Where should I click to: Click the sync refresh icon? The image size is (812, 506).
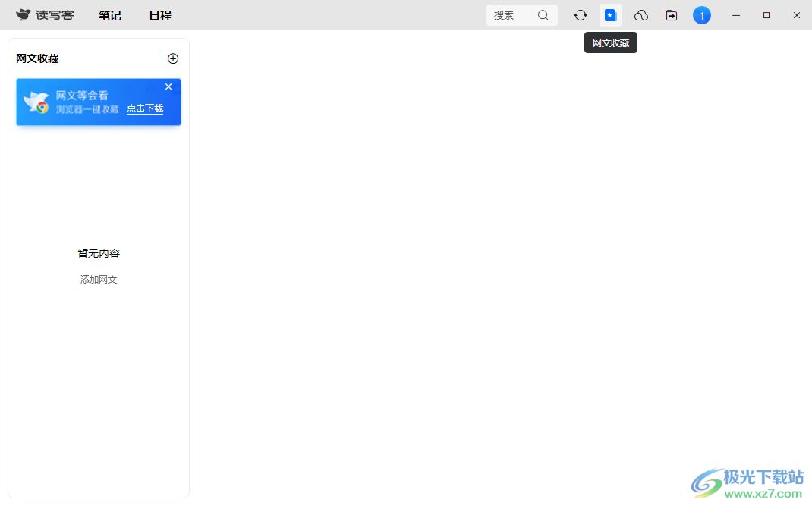click(x=581, y=15)
